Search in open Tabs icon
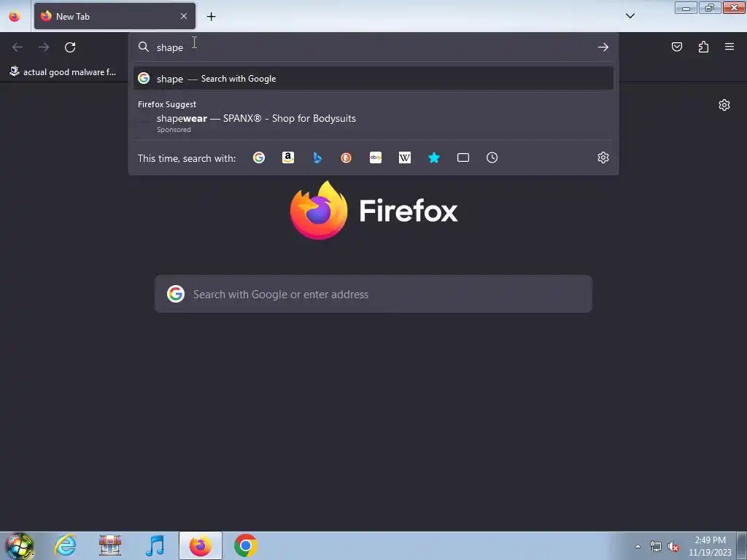 463,157
